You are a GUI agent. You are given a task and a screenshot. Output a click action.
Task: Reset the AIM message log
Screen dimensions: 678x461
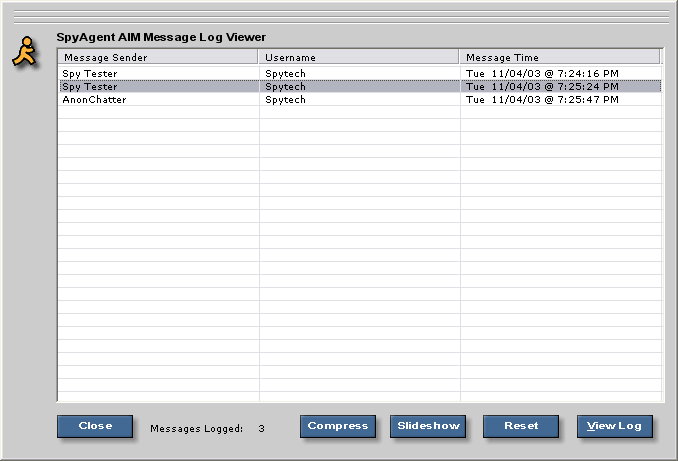click(521, 426)
